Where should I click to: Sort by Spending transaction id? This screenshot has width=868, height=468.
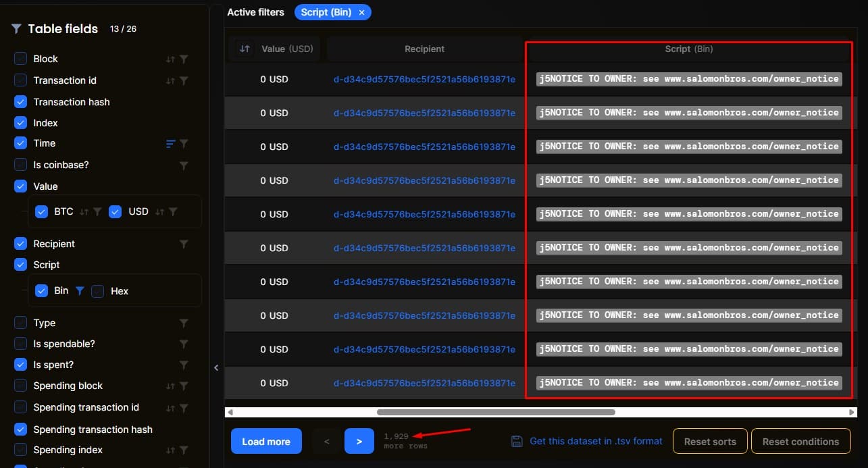[170, 408]
